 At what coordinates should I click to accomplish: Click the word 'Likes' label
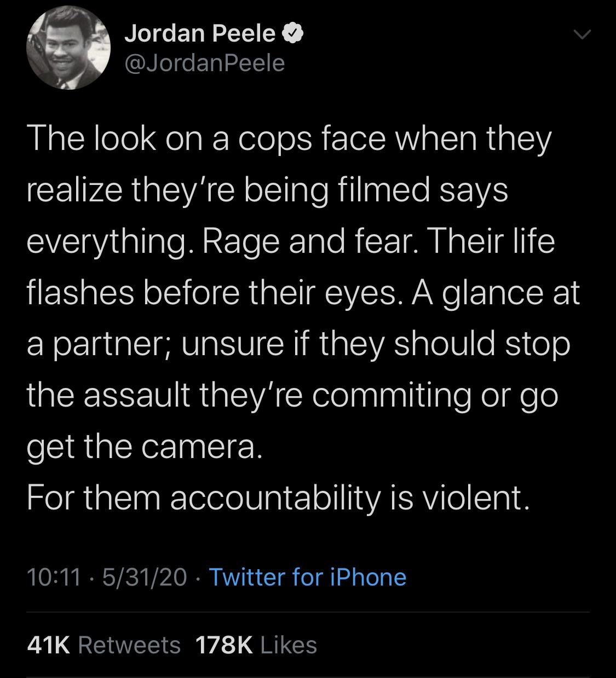(289, 645)
